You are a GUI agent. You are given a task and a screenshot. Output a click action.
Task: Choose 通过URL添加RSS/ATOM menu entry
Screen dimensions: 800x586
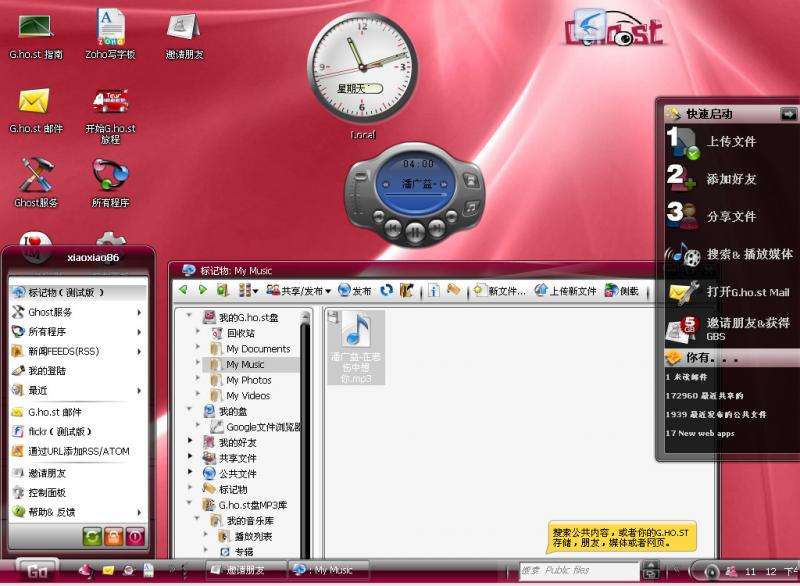point(78,451)
